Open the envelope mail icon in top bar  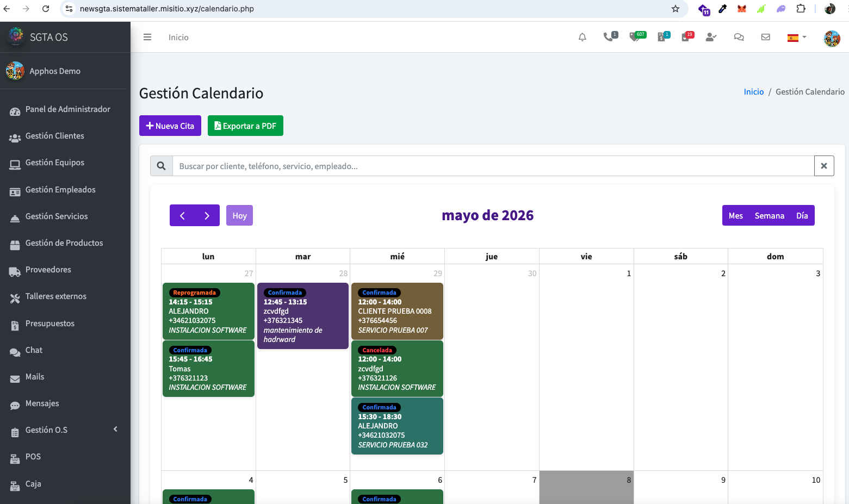[765, 37]
